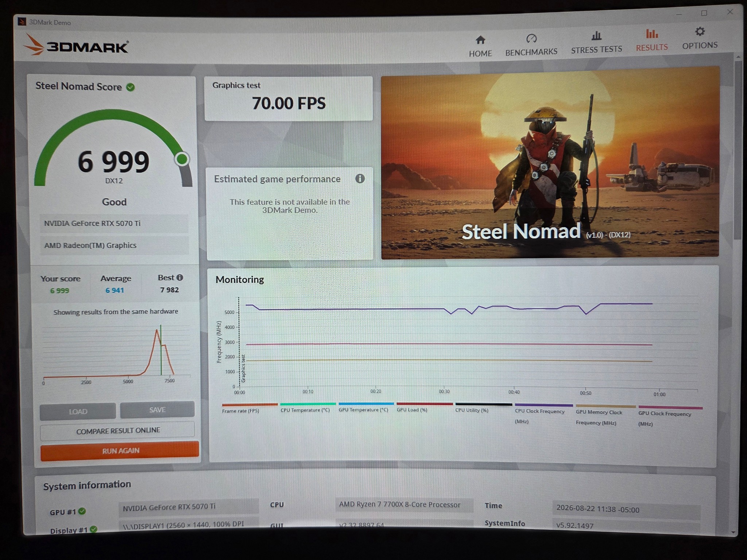Open the HOME navigation icon

pyautogui.click(x=480, y=40)
